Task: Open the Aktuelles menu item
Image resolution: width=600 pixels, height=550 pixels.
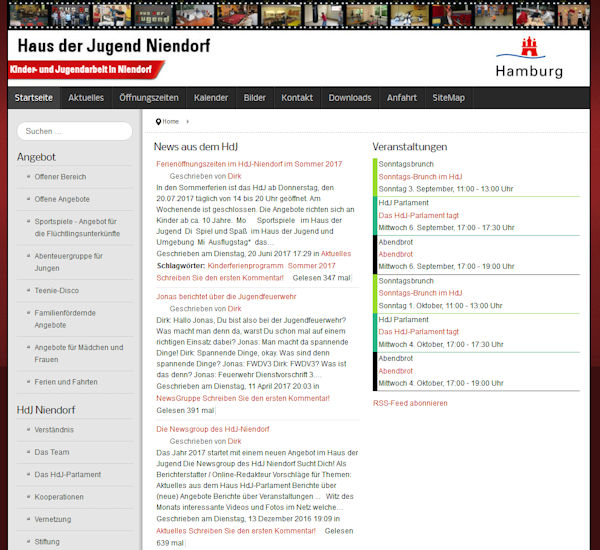Action: pos(86,98)
